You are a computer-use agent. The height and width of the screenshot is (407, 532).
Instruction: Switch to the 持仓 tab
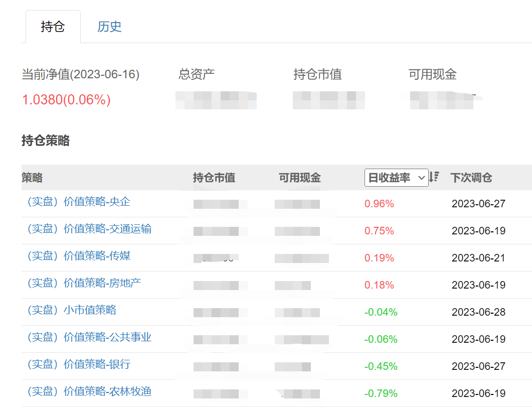53,27
